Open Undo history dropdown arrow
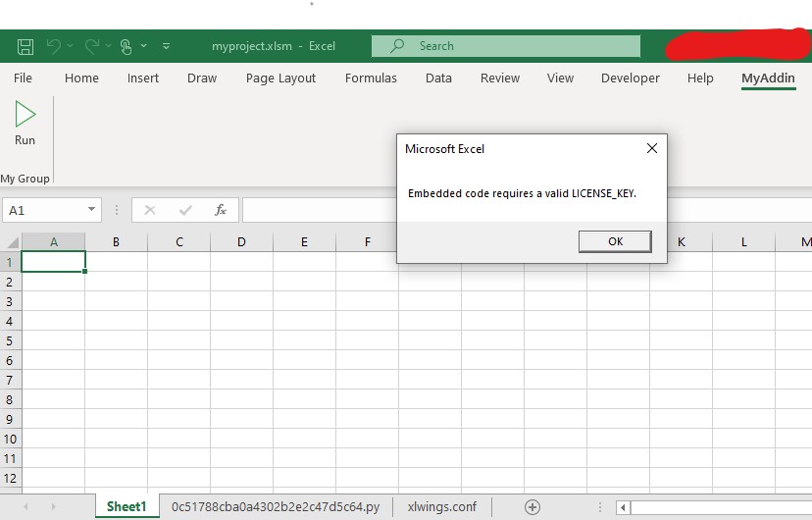 (x=70, y=46)
